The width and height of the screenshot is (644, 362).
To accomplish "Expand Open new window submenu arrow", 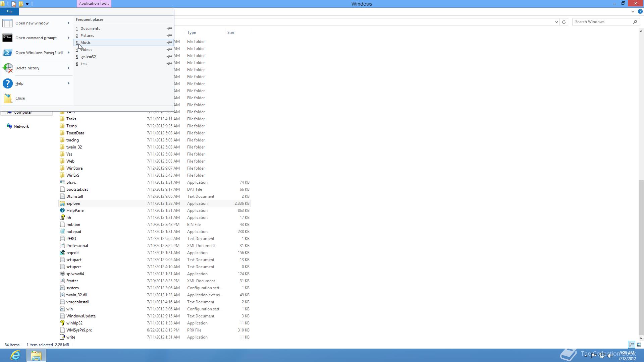I will click(69, 23).
